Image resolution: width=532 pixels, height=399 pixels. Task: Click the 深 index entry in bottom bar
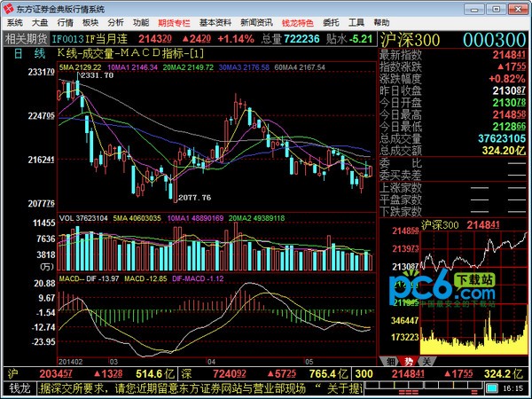[264, 374]
